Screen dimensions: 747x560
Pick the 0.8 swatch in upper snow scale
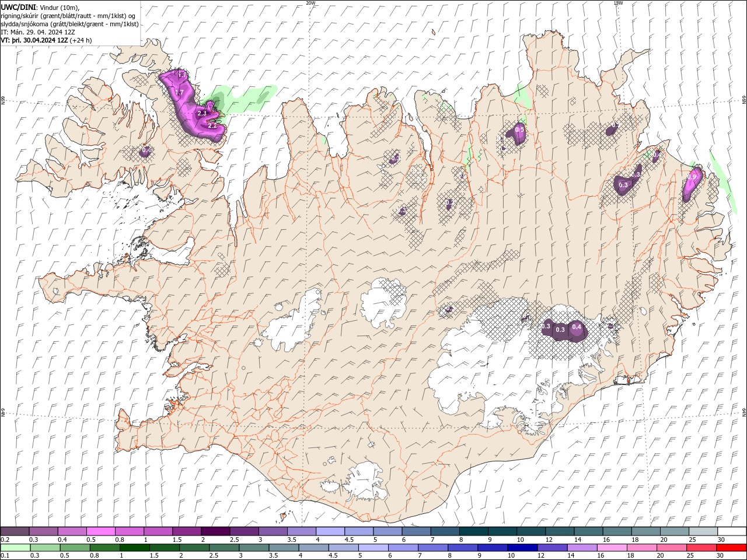(129, 531)
